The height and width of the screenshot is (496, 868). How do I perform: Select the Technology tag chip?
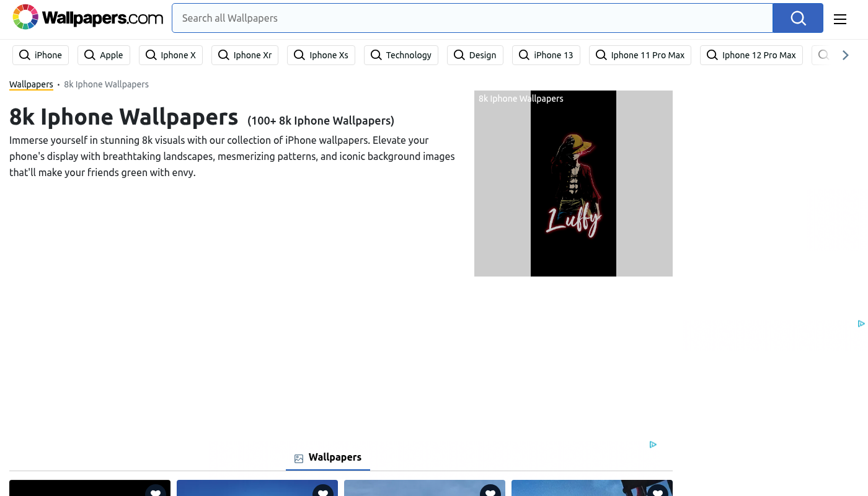click(401, 55)
